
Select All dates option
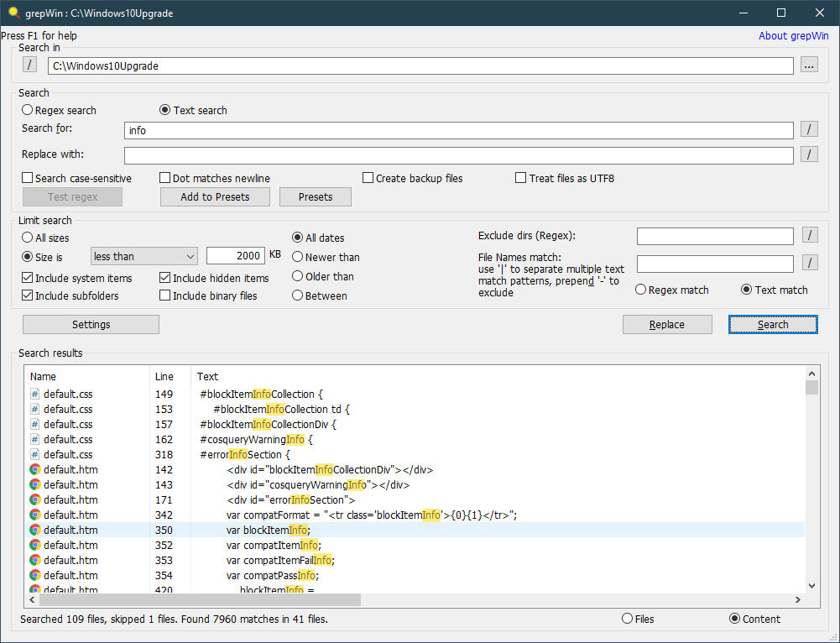[318, 238]
